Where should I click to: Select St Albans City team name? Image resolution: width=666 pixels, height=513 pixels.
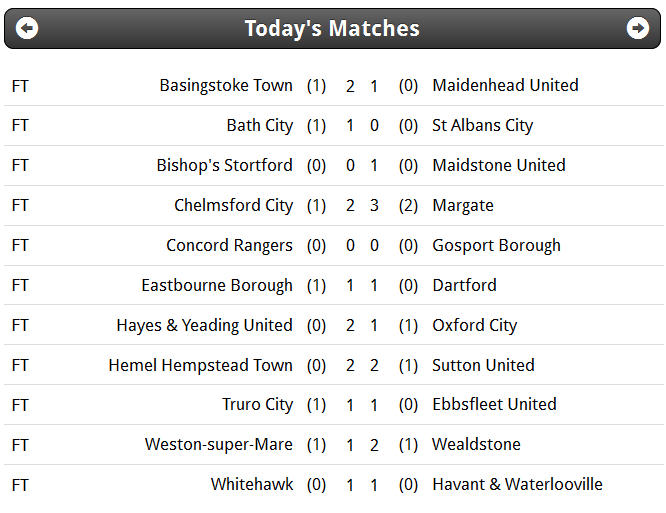[482, 126]
